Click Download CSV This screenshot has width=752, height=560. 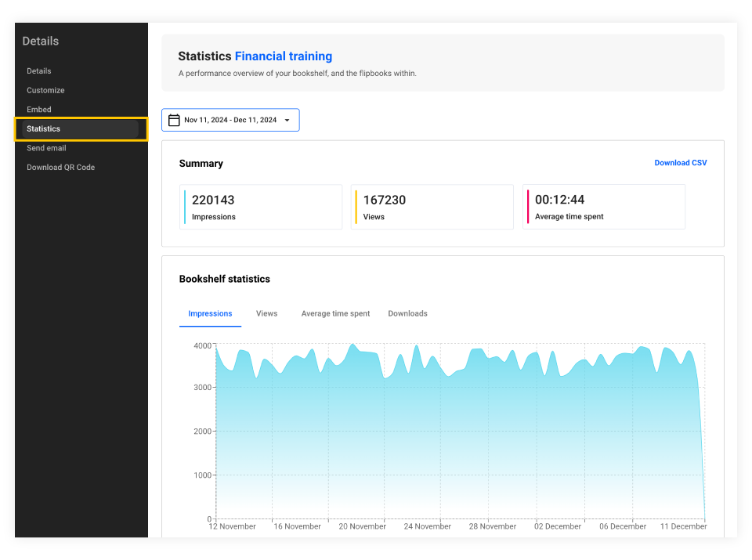(x=680, y=162)
